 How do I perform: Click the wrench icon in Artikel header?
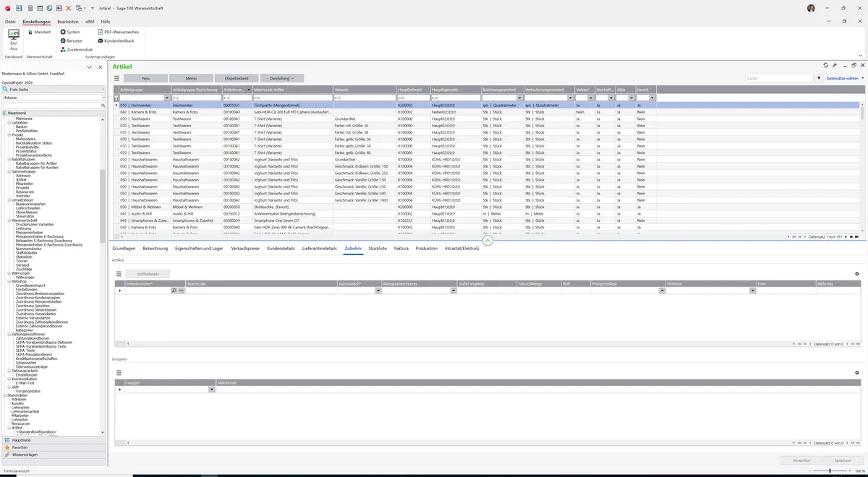[x=835, y=66]
